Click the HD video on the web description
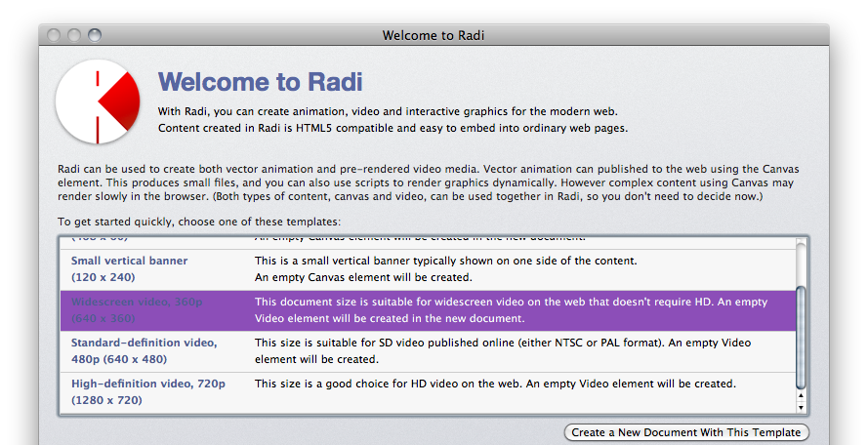 tap(495, 384)
